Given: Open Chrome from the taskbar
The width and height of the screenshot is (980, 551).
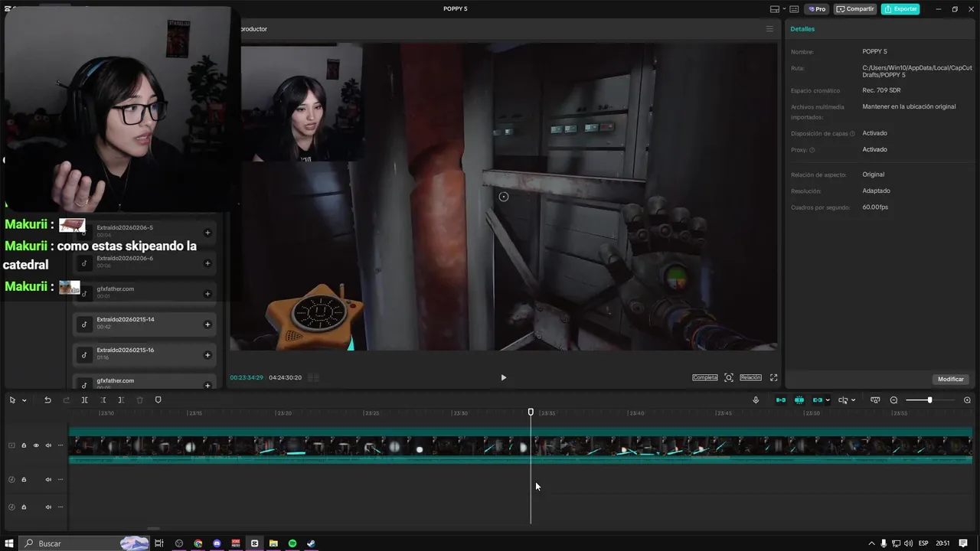Looking at the screenshot, I should (x=198, y=543).
